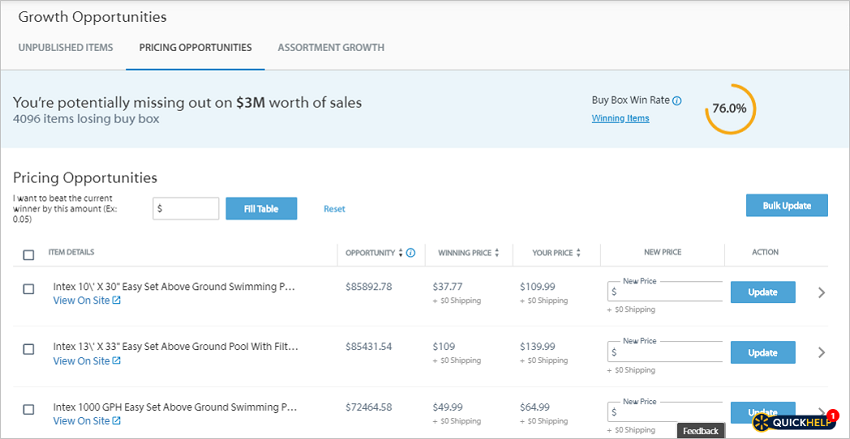Image resolution: width=850 pixels, height=439 pixels.
Task: Open View On Site for Intex 1000 GPH item
Action: pos(87,421)
